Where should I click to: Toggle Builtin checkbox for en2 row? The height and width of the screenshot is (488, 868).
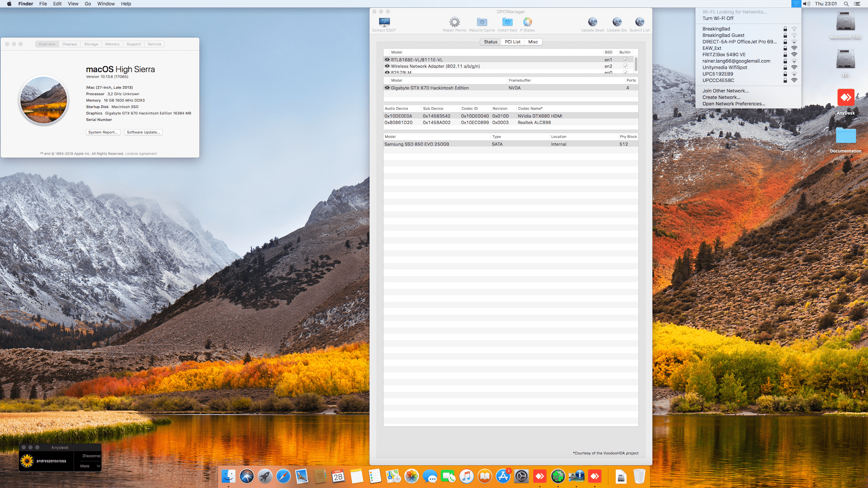pyautogui.click(x=625, y=66)
